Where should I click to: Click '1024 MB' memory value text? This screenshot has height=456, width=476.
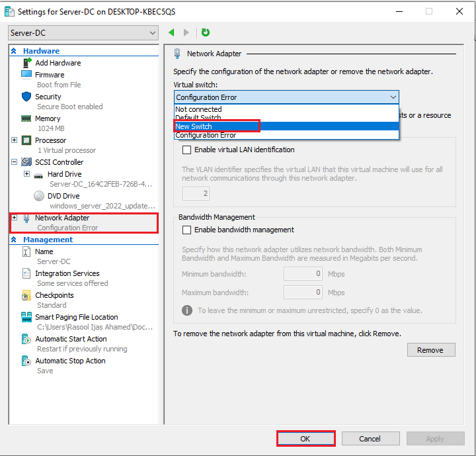pos(51,128)
